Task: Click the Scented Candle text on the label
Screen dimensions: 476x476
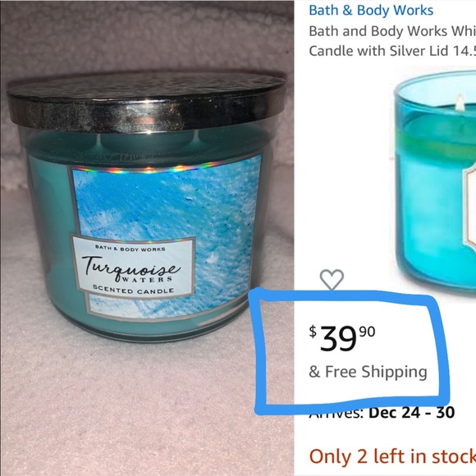Action: (x=133, y=290)
